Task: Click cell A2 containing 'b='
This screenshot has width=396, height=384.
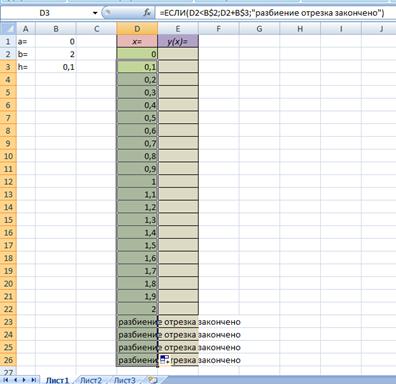Action: click(26, 54)
